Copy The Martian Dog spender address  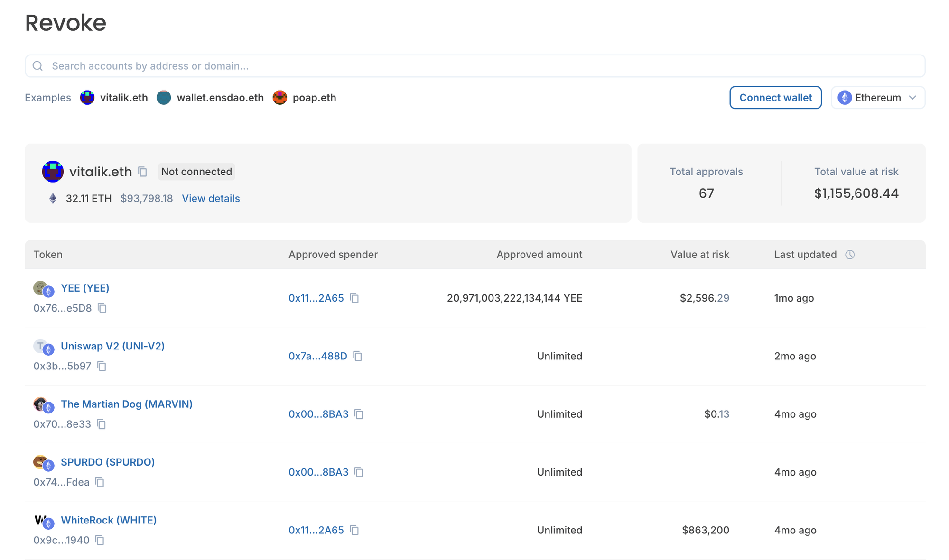[359, 414]
